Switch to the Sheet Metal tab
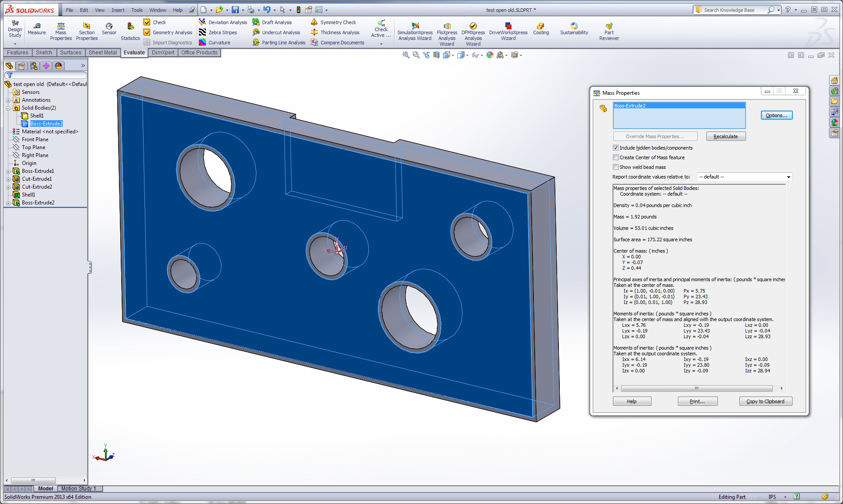843x504 pixels. click(103, 53)
